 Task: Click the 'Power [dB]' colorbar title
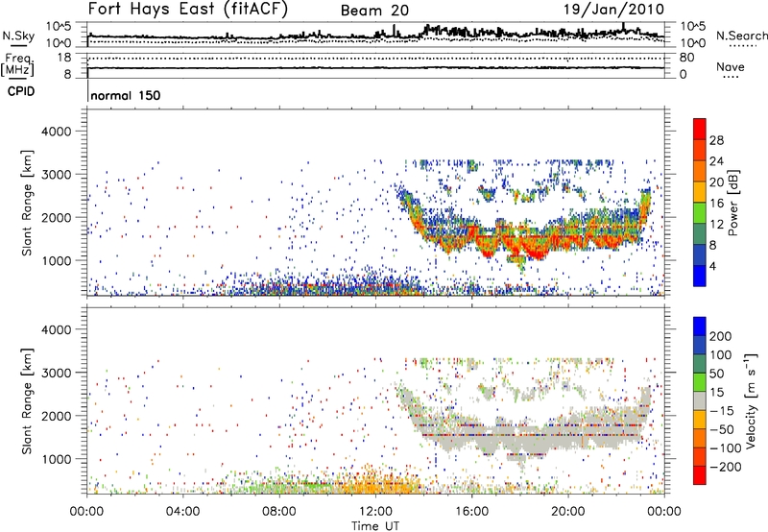[x=732, y=203]
